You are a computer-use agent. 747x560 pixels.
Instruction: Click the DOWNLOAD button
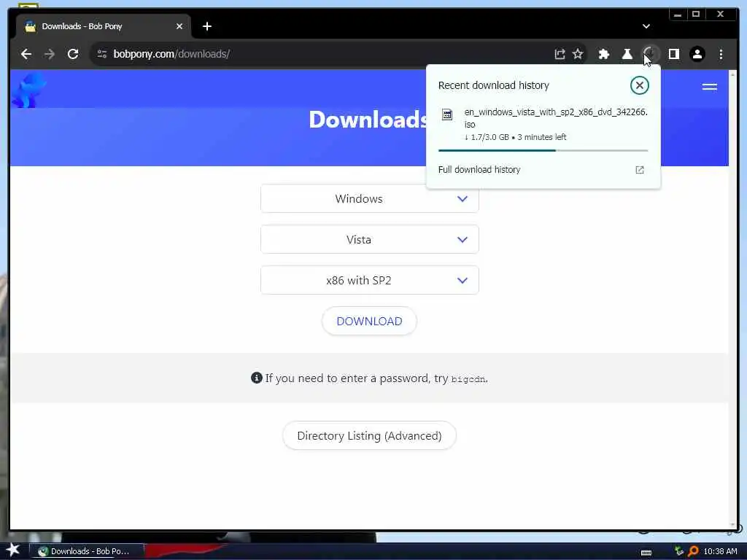369,322
